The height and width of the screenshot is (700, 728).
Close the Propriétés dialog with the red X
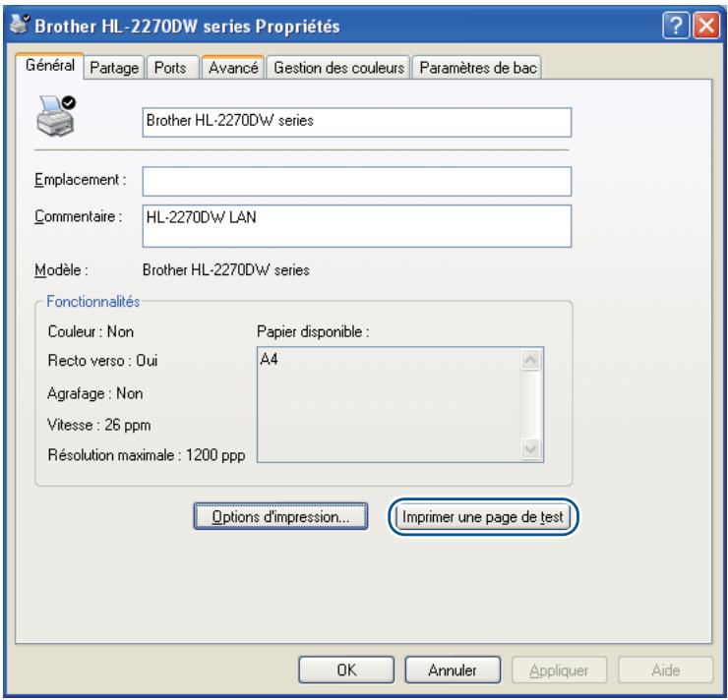[706, 26]
